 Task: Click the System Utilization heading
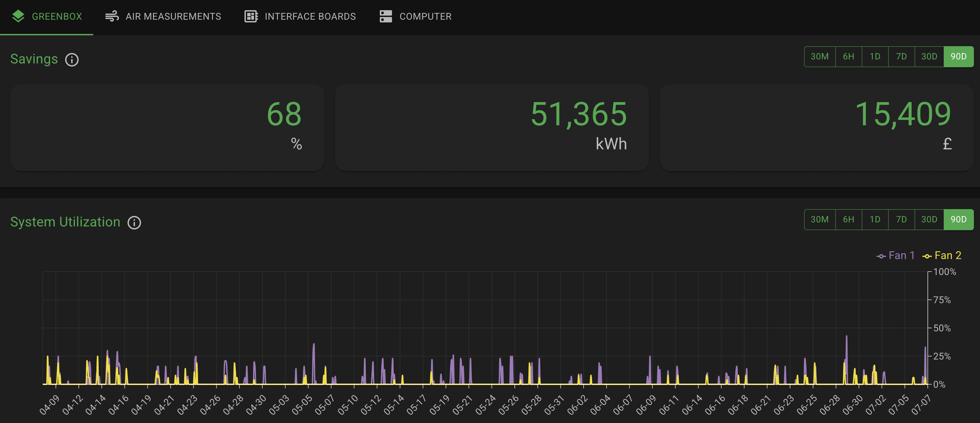coord(65,222)
